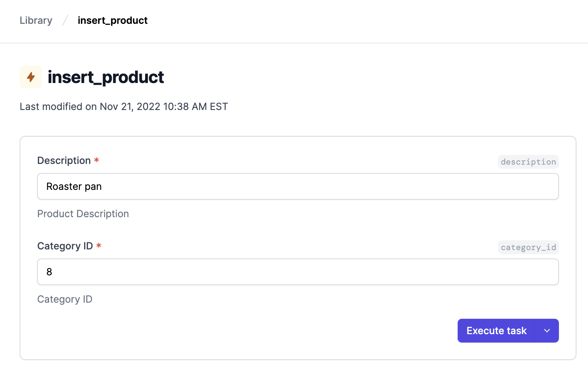The height and width of the screenshot is (372, 588).
Task: Select the insert_product breadcrumb item
Action: point(112,20)
